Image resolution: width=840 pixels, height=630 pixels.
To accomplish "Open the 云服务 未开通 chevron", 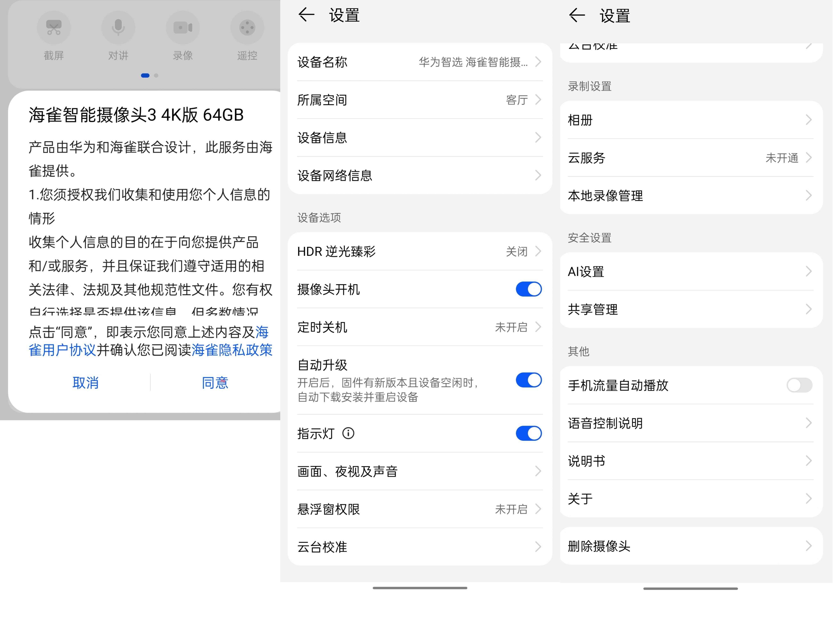I will coord(809,157).
